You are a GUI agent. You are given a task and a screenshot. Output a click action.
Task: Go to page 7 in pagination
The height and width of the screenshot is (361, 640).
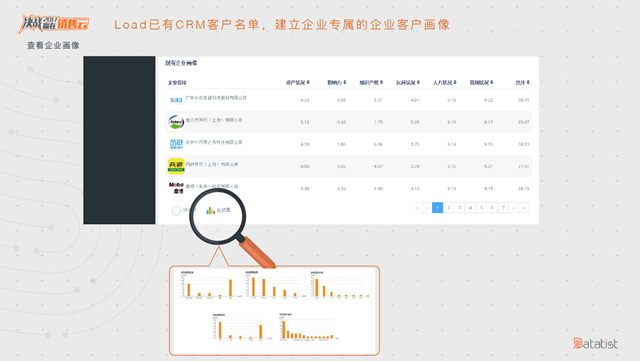[x=503, y=207]
